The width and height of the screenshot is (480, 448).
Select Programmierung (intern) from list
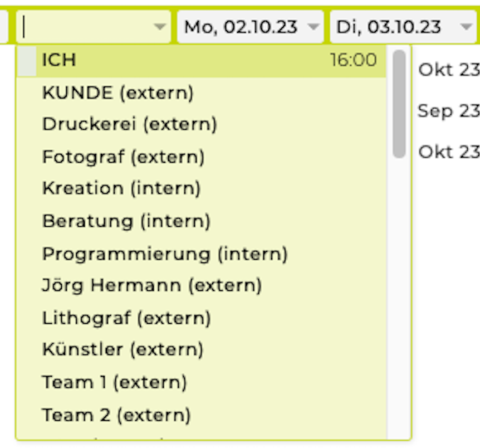pos(164,254)
